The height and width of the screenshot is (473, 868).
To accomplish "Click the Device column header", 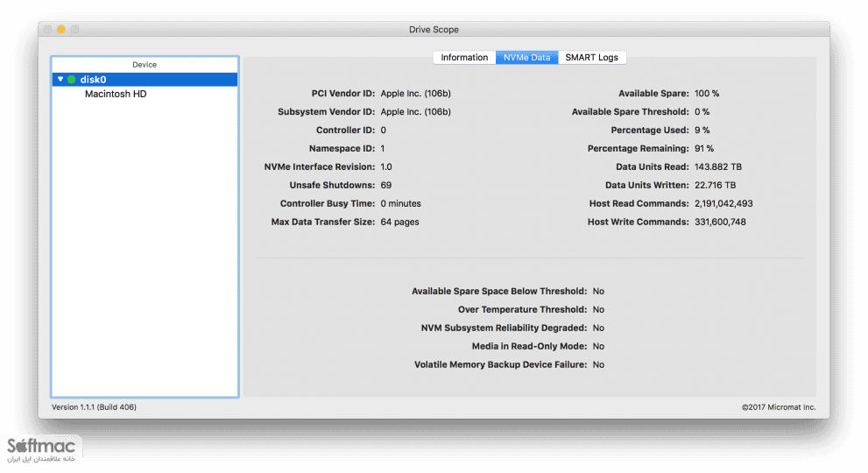I will click(145, 65).
